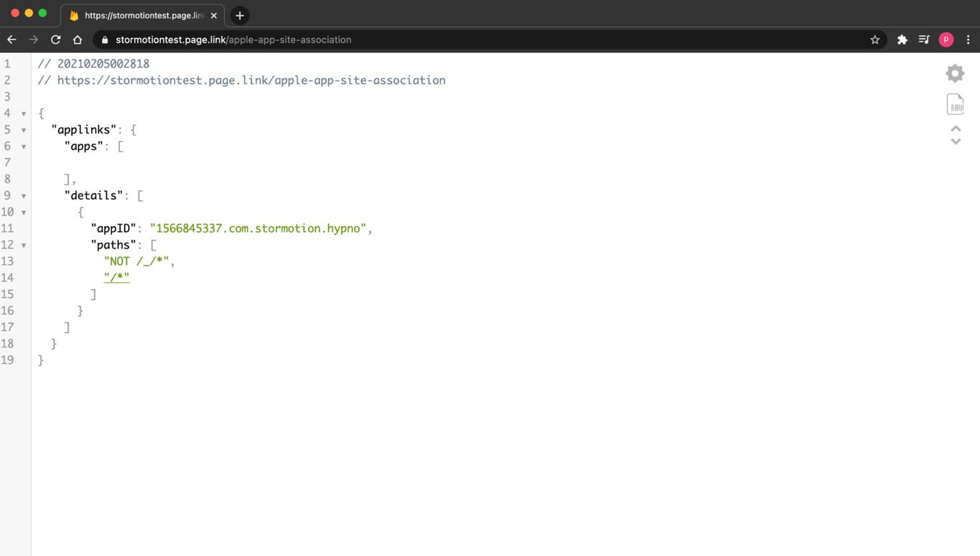The width and height of the screenshot is (980, 556).
Task: Switch to RAW view of the JSON
Action: click(955, 103)
